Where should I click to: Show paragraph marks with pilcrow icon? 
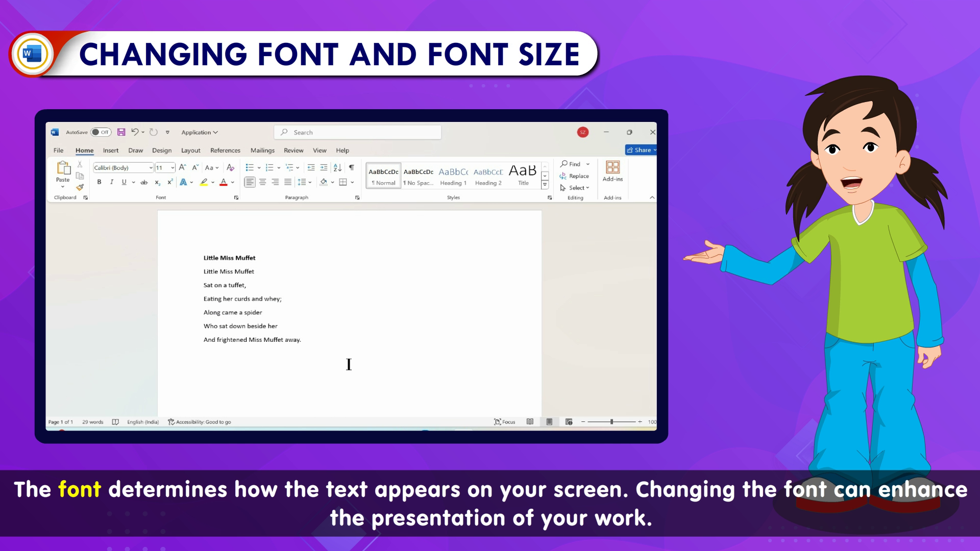[x=351, y=167]
